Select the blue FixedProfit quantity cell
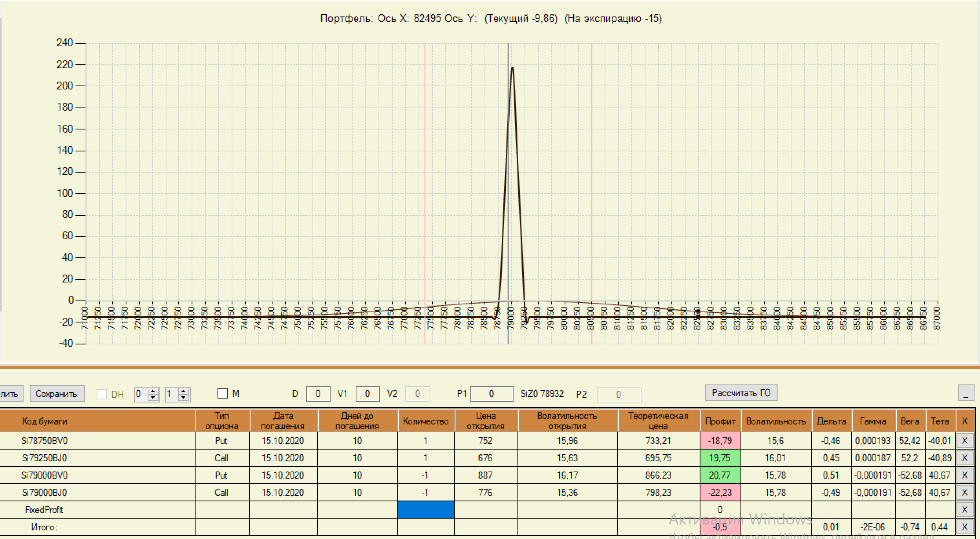Screen dimensions: 980x539 426,510
